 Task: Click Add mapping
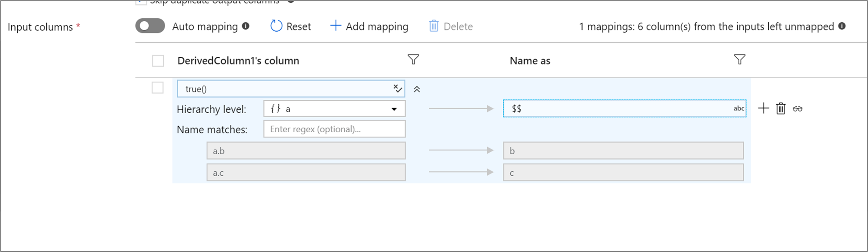(369, 26)
